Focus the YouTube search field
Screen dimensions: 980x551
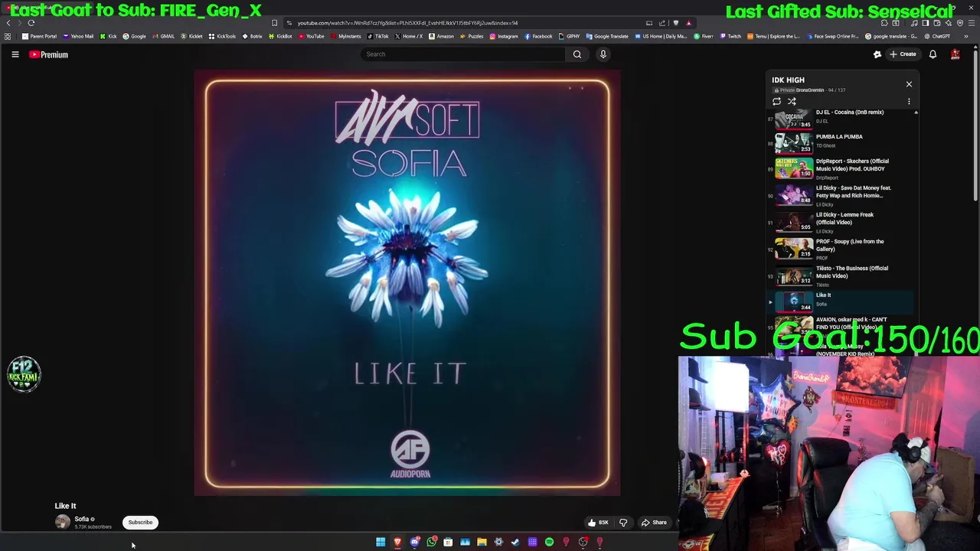463,54
